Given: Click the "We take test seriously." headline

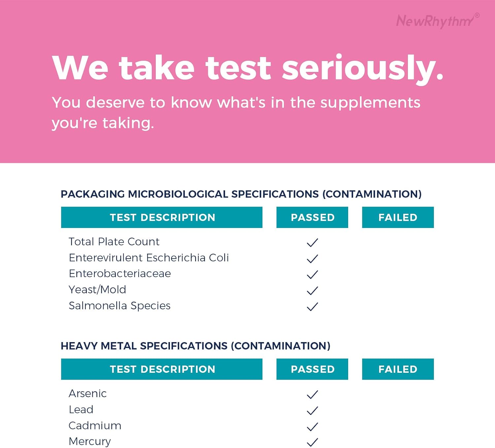Looking at the screenshot, I should tap(247, 68).
